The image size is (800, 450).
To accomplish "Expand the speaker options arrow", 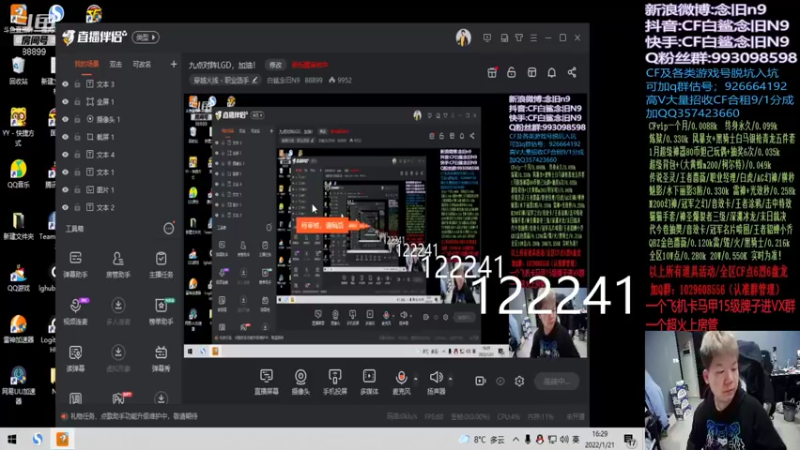I will pos(450,379).
